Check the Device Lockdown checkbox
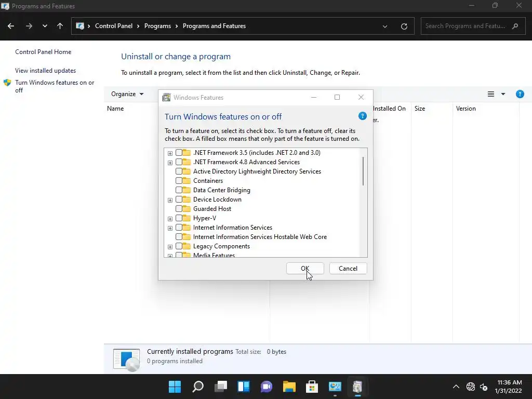 pyautogui.click(x=179, y=199)
